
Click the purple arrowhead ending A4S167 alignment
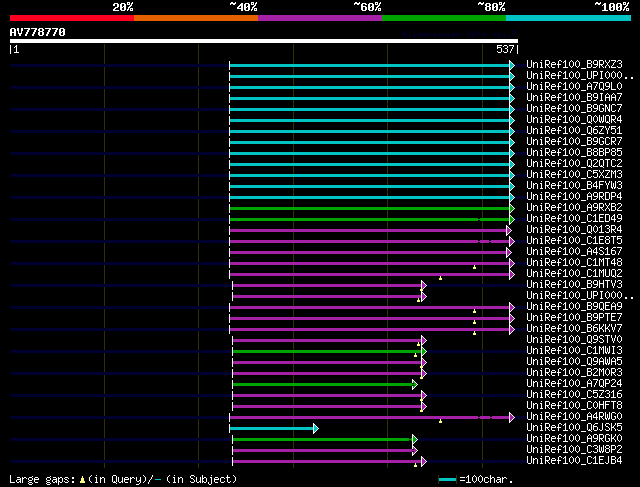[x=509, y=253]
